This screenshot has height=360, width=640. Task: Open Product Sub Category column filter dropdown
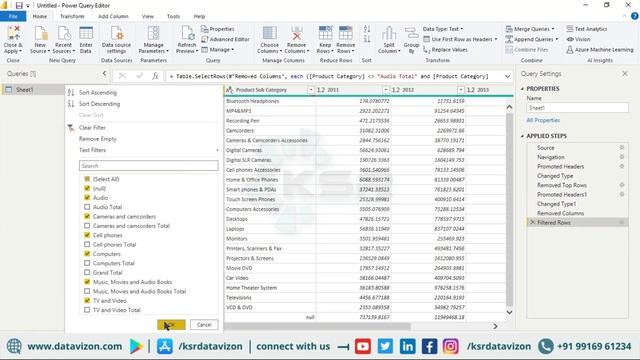(x=311, y=90)
